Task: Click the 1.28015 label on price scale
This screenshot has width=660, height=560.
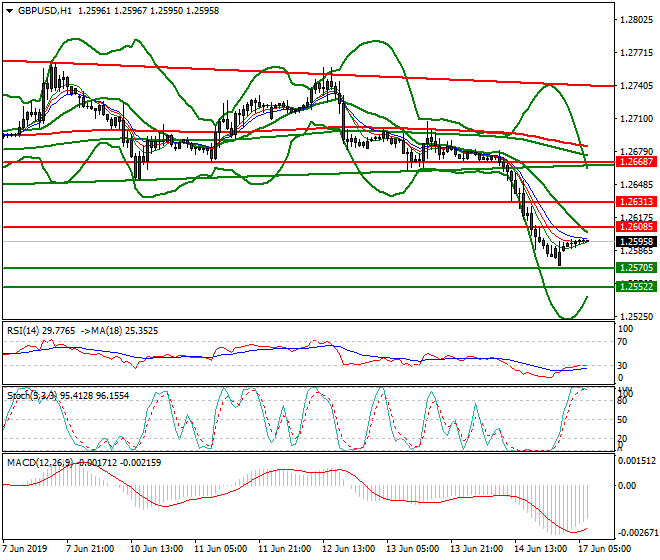Action: (x=634, y=20)
